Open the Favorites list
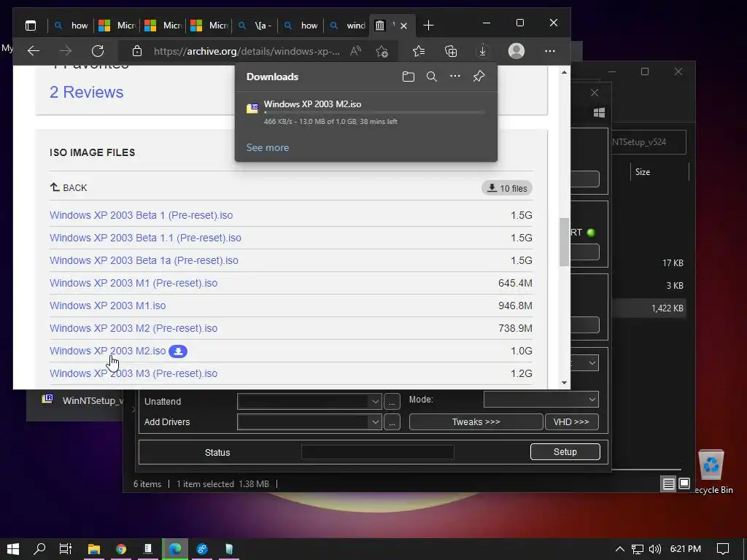Image resolution: width=747 pixels, height=560 pixels. point(418,51)
